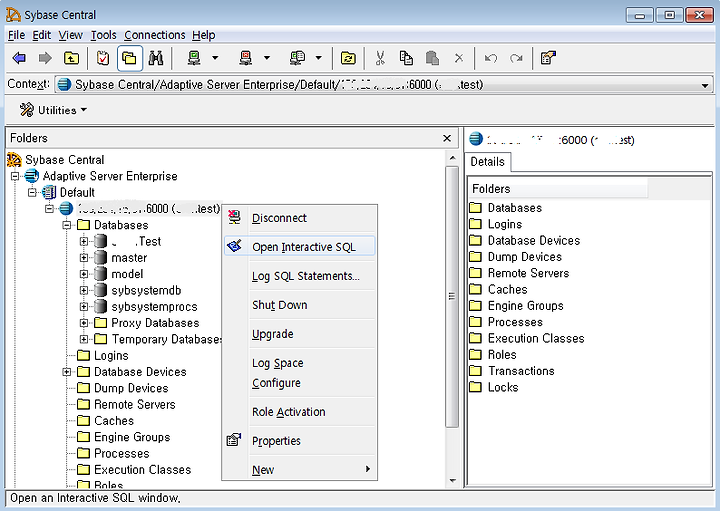This screenshot has height=511, width=720.
Task: Click the Folders pane scroll up arrow
Action: coord(452,158)
